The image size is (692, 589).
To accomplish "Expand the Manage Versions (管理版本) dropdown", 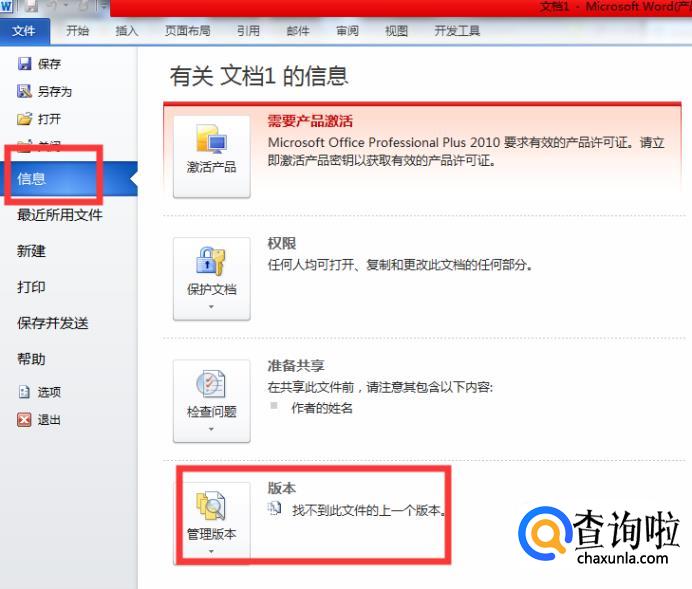I will 211,550.
